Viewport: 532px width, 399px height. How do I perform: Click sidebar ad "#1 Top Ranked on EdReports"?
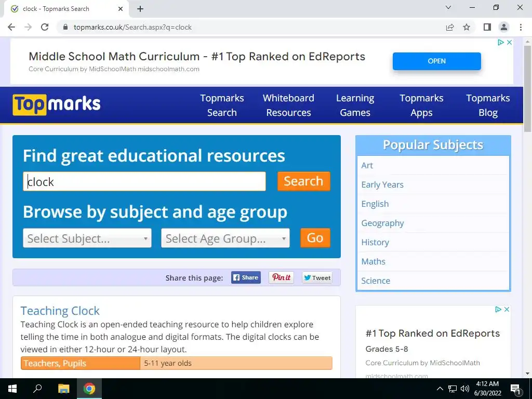tap(433, 334)
